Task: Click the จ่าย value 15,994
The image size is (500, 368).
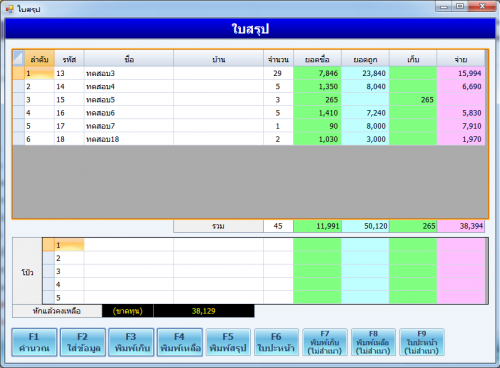Action: [x=461, y=73]
